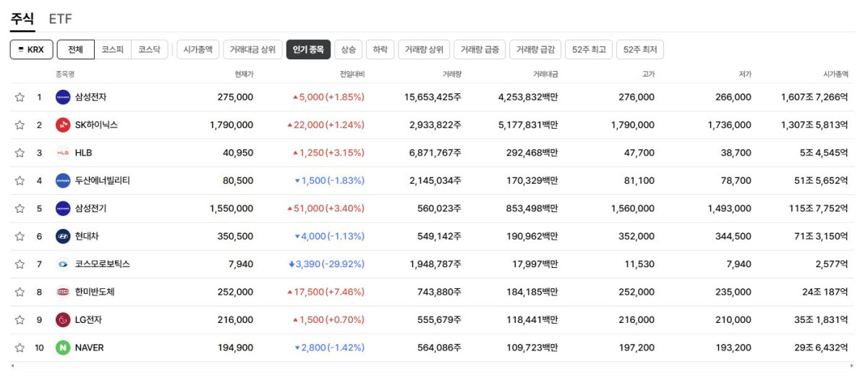
Task: Toggle the star for 두산에너빌리티
Action: (20, 181)
